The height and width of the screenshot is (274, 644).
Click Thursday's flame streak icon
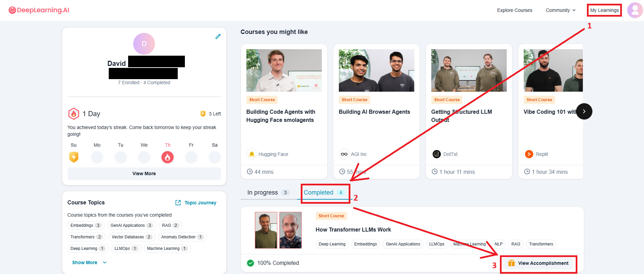point(168,157)
